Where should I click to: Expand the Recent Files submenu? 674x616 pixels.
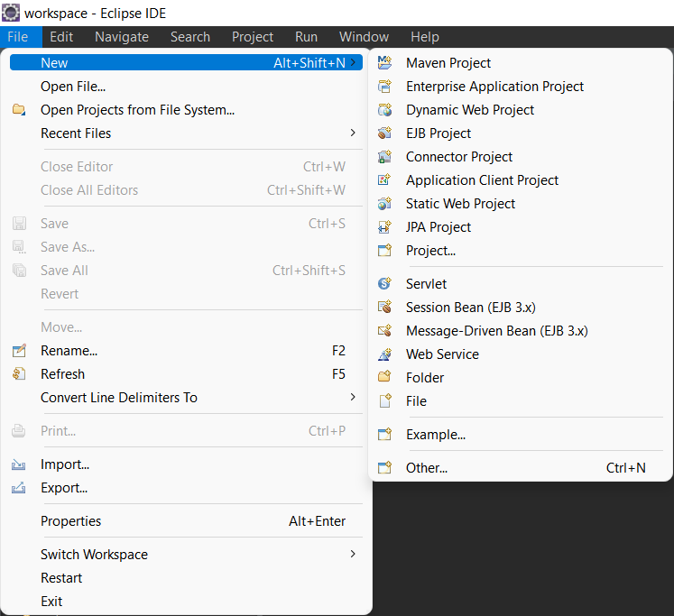353,133
